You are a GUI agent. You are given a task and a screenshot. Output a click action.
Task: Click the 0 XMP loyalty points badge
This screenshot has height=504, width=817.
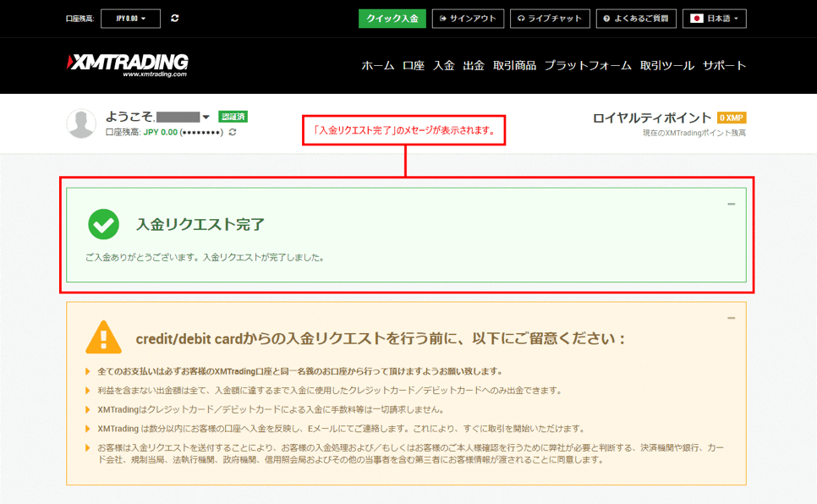coord(732,118)
